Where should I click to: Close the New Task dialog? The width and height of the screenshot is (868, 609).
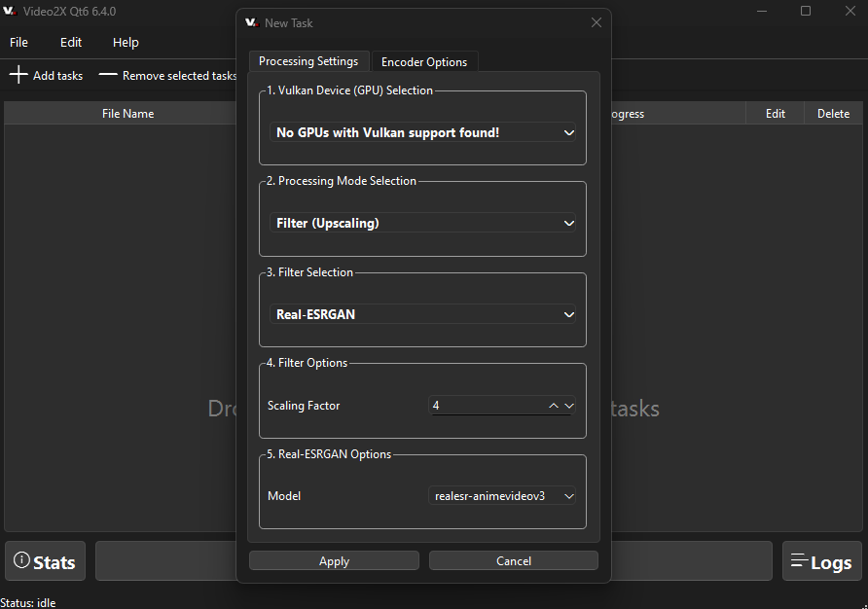tap(597, 22)
